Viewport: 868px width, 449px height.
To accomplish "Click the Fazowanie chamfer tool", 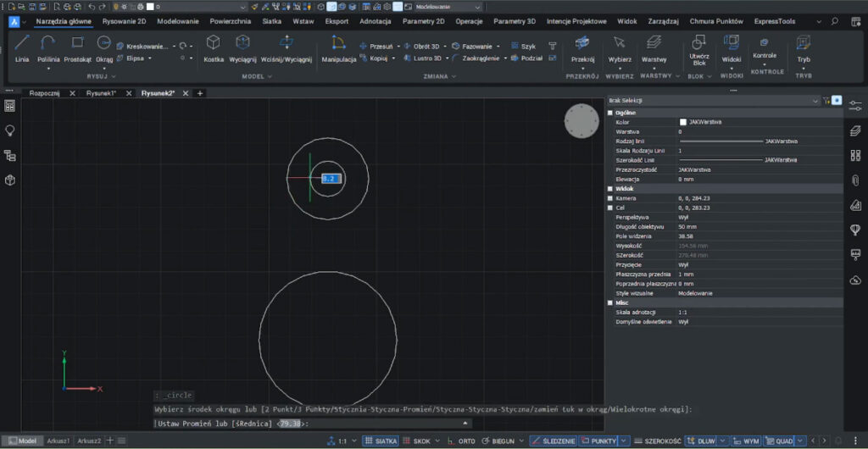I will point(471,47).
